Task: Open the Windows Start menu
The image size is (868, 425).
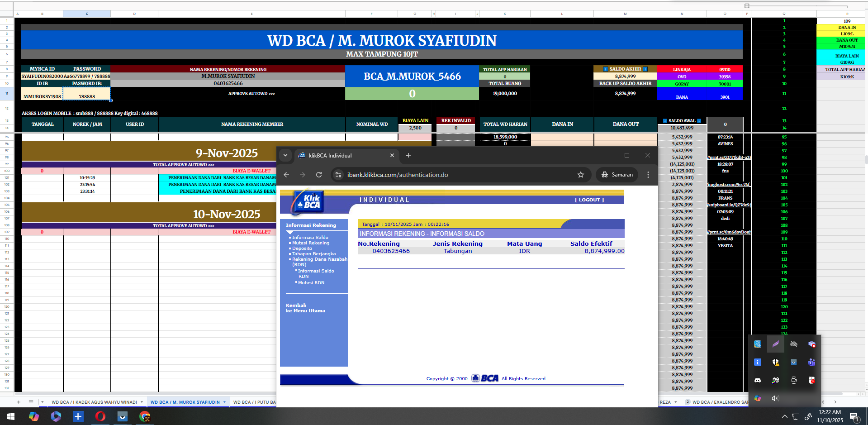Action: (x=11, y=416)
